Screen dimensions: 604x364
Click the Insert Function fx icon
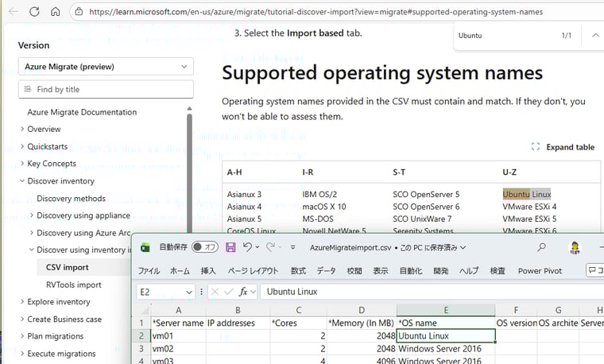[243, 292]
